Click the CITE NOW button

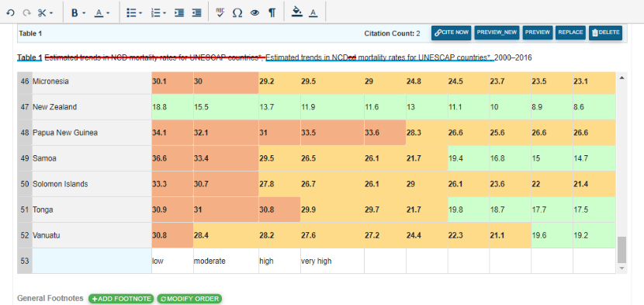point(451,33)
